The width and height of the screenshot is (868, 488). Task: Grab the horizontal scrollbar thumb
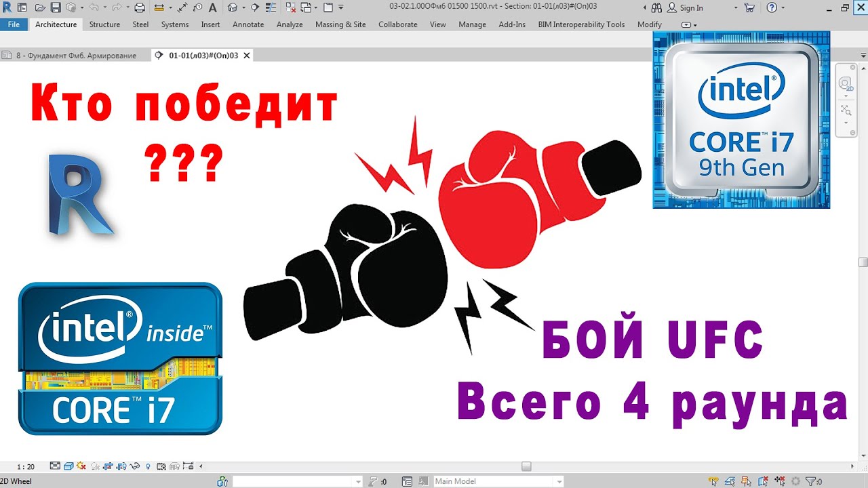526,466
